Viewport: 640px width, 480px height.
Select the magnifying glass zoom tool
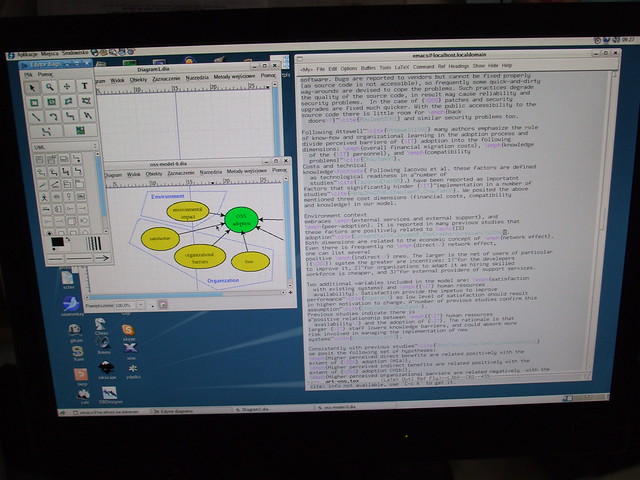click(49, 87)
